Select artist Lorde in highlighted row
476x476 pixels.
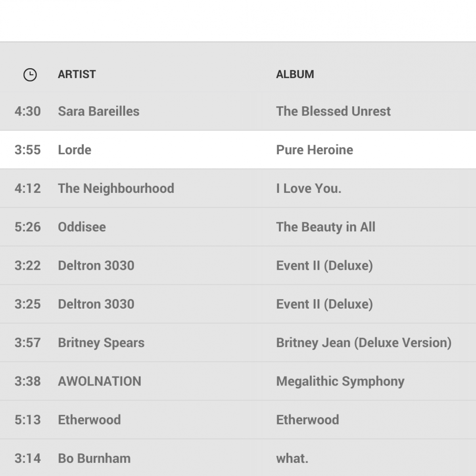tap(75, 150)
